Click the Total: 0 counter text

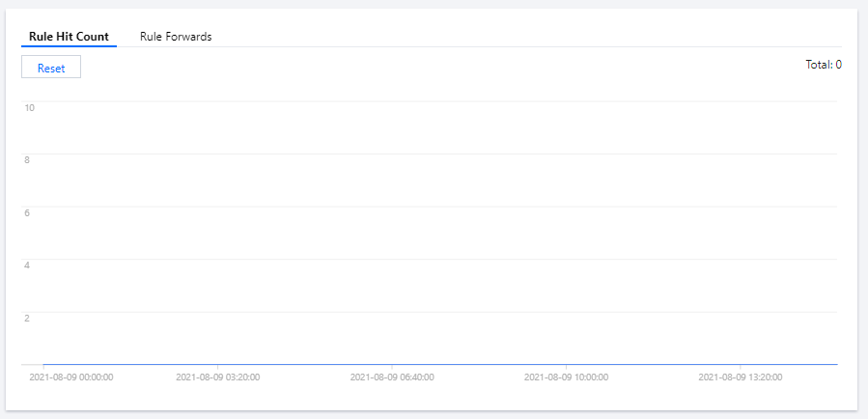pyautogui.click(x=824, y=65)
